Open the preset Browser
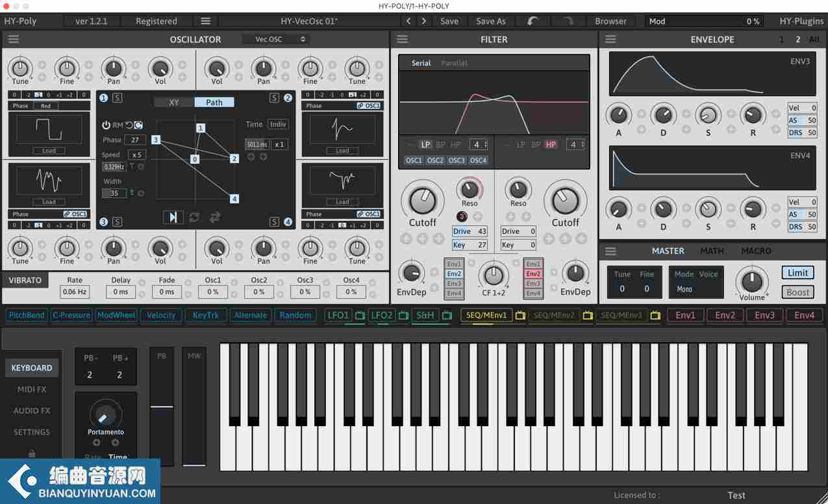Screen dimensions: 828x504 tap(611, 21)
